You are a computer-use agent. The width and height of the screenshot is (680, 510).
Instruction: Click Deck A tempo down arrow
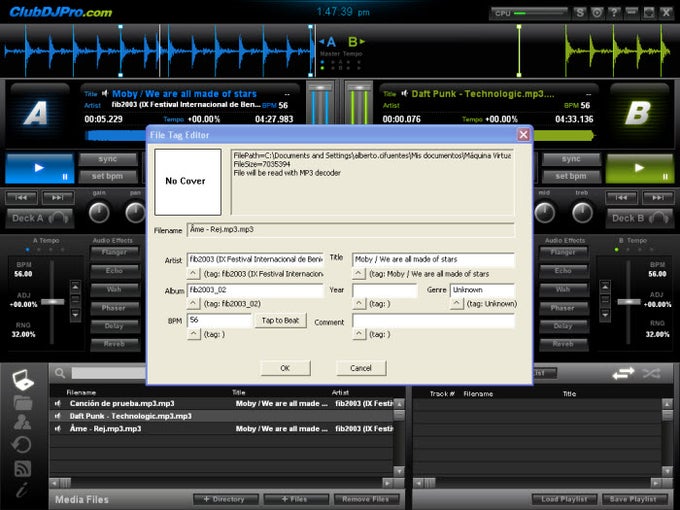(x=75, y=314)
